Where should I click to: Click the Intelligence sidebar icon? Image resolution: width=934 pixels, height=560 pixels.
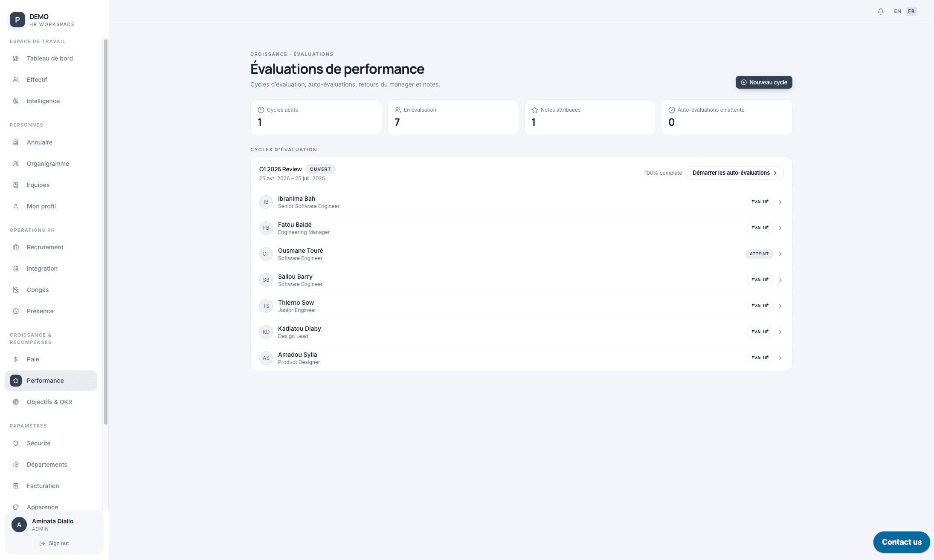(16, 101)
